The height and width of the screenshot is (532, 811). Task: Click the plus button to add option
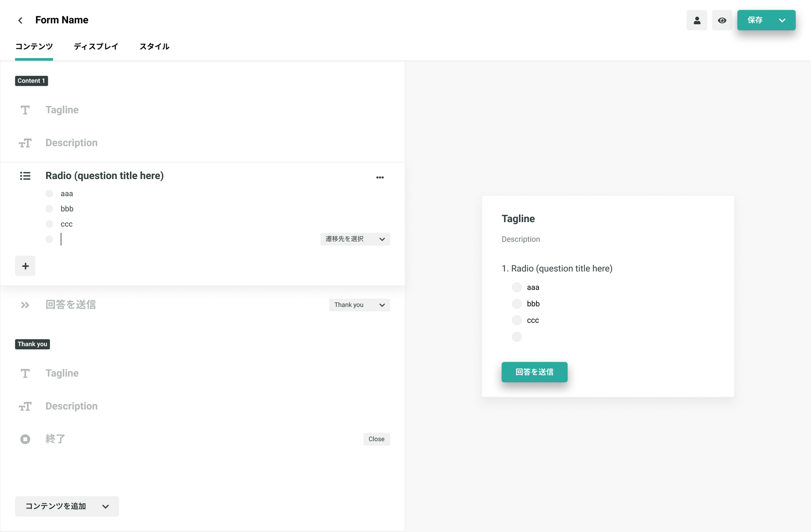[x=25, y=266]
